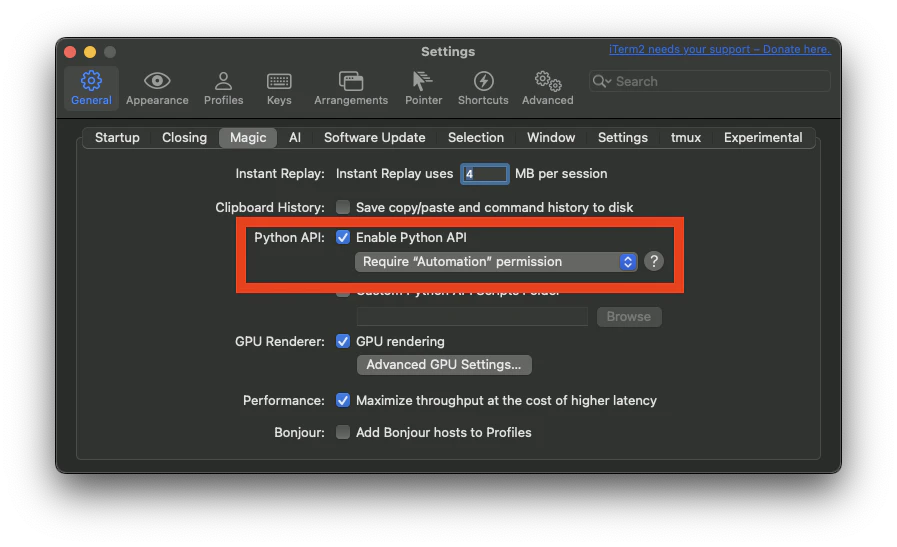This screenshot has width=897, height=547.
Task: Switch to the Closing tab
Action: click(184, 138)
